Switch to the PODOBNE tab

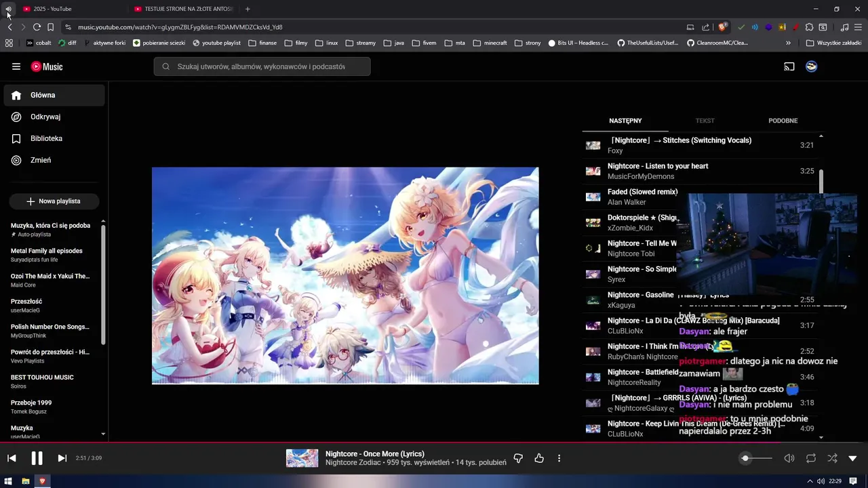[x=783, y=121]
